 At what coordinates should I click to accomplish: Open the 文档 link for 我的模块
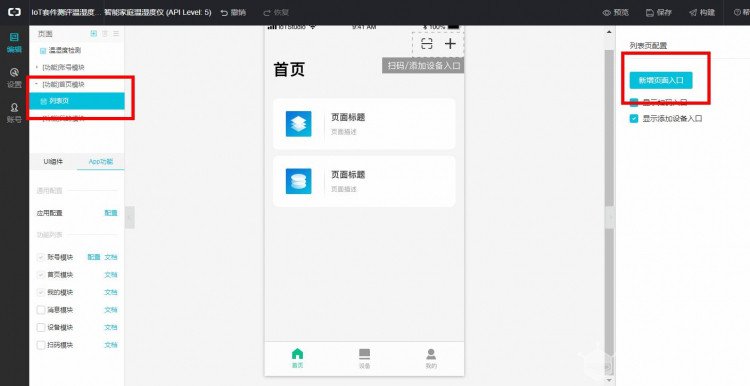coord(111,292)
